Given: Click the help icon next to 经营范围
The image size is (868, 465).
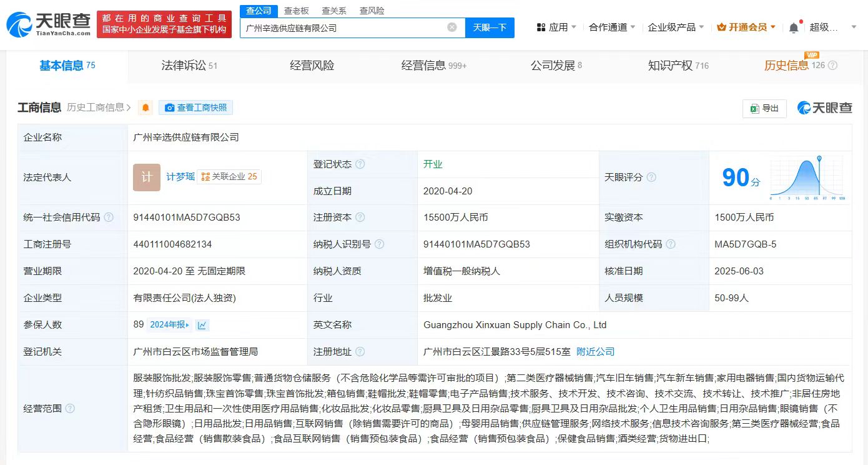Looking at the screenshot, I should pos(70,409).
